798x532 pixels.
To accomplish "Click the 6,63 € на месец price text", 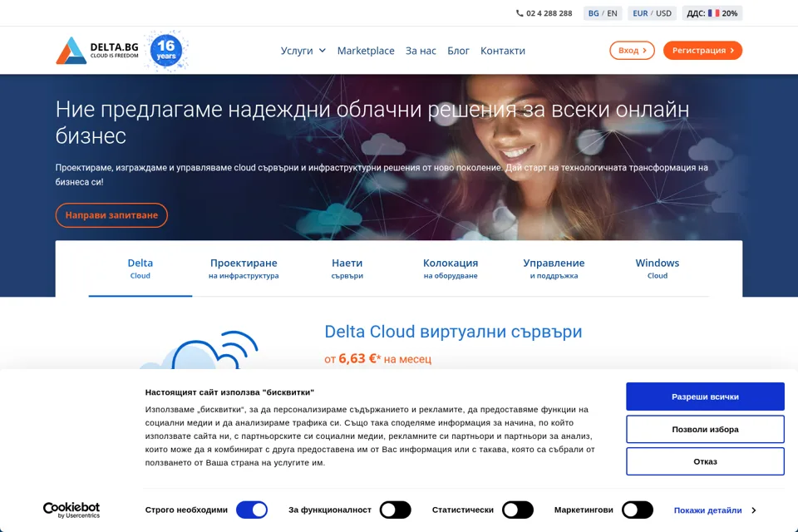I will point(377,358).
